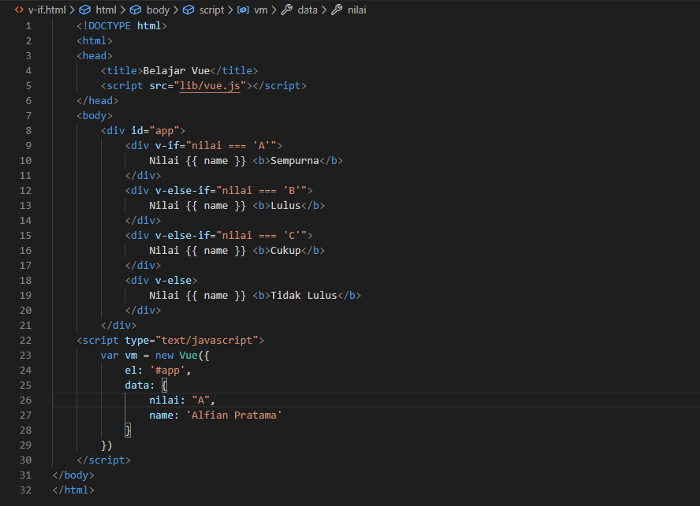The width and height of the screenshot is (700, 506).
Task: Click the word 'Sempurna' on line 10
Action: pyautogui.click(x=295, y=160)
